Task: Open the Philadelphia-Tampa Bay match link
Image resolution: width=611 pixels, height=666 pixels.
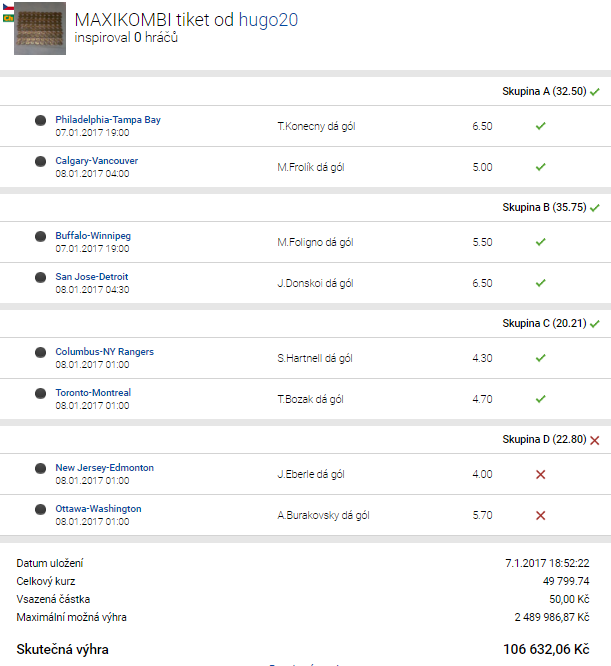Action: pos(108,120)
